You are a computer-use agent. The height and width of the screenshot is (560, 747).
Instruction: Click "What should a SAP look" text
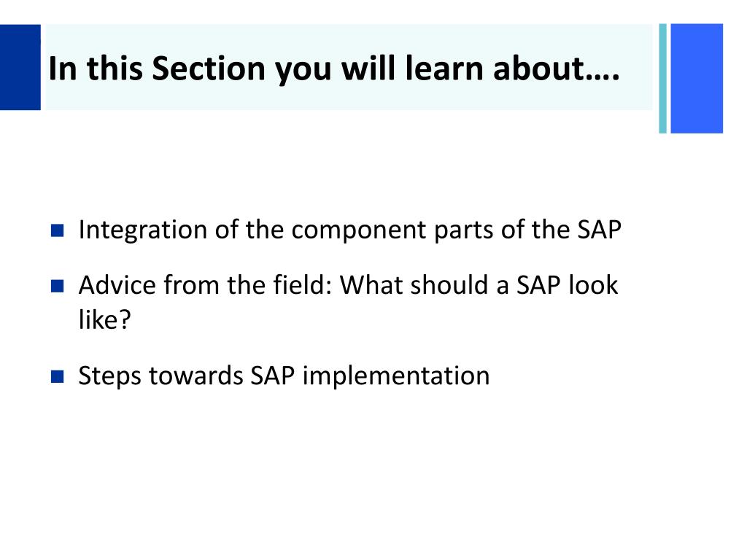pos(479,285)
